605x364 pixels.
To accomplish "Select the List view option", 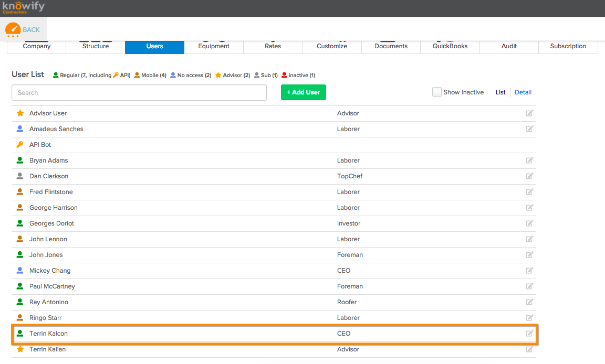I will pos(500,92).
